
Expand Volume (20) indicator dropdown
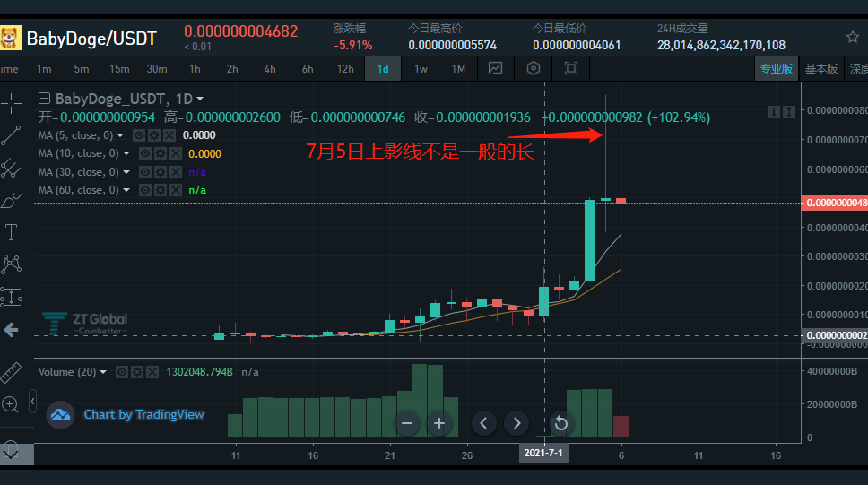coord(103,372)
